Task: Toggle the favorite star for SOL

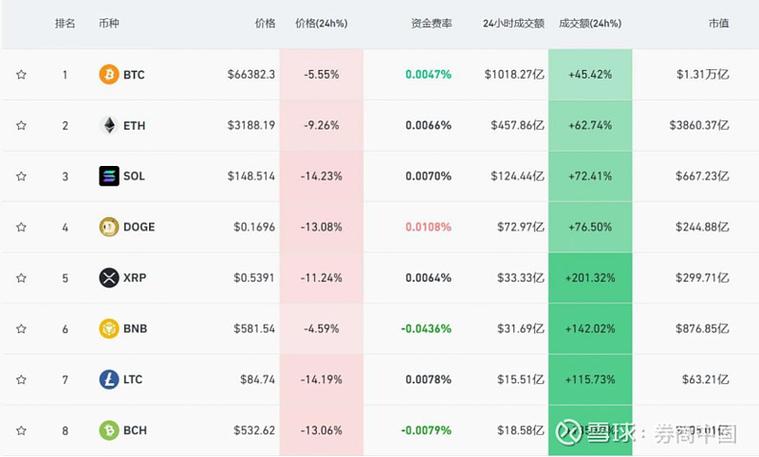Action: click(21, 176)
